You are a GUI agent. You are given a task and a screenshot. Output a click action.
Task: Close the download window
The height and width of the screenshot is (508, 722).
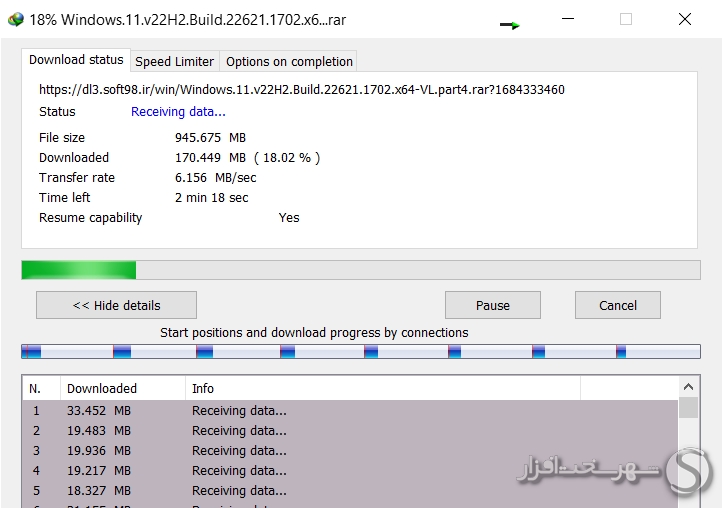(685, 19)
